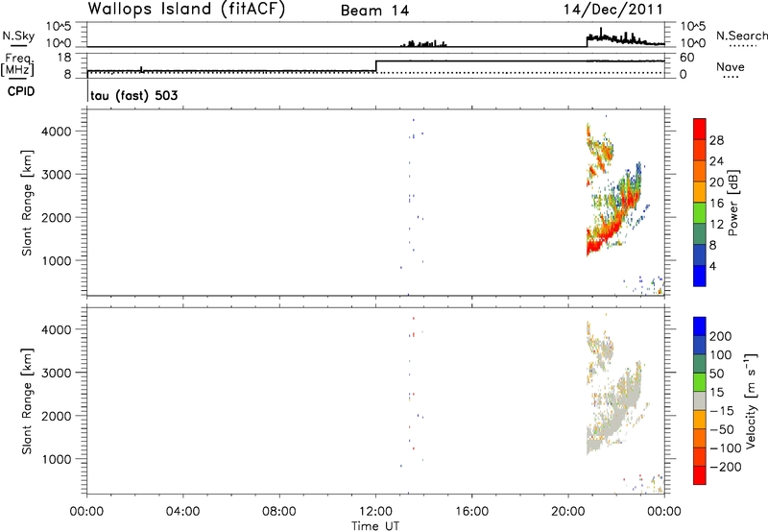Select the 'Freq. [MHz]' axis label
The image size is (768, 532).
click(18, 65)
